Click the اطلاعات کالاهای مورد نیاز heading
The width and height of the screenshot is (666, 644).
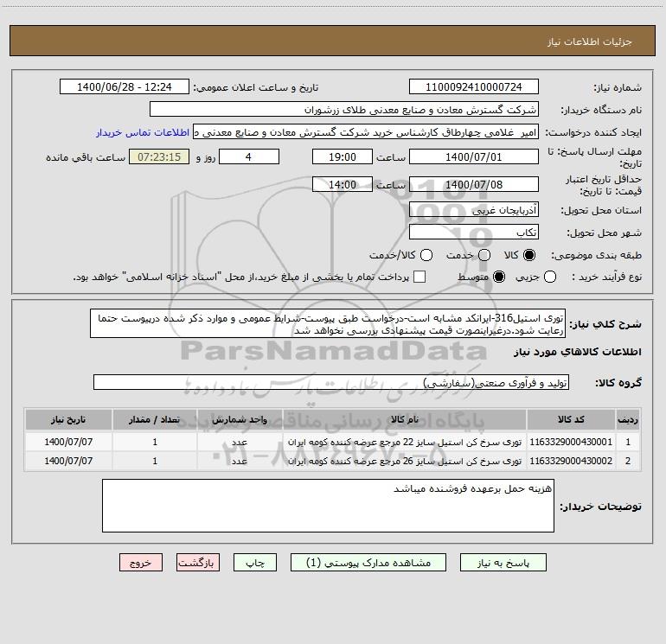[577, 352]
